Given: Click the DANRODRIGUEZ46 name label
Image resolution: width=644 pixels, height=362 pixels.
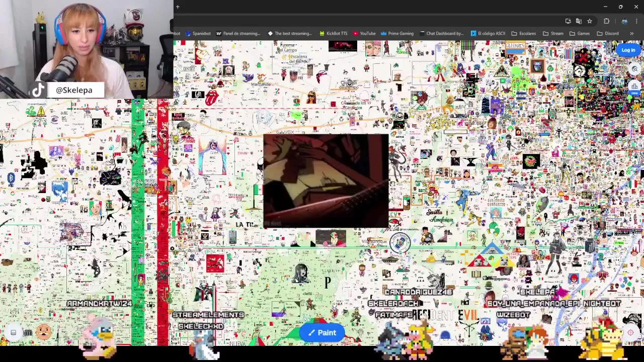Looking at the screenshot, I should point(418,292).
